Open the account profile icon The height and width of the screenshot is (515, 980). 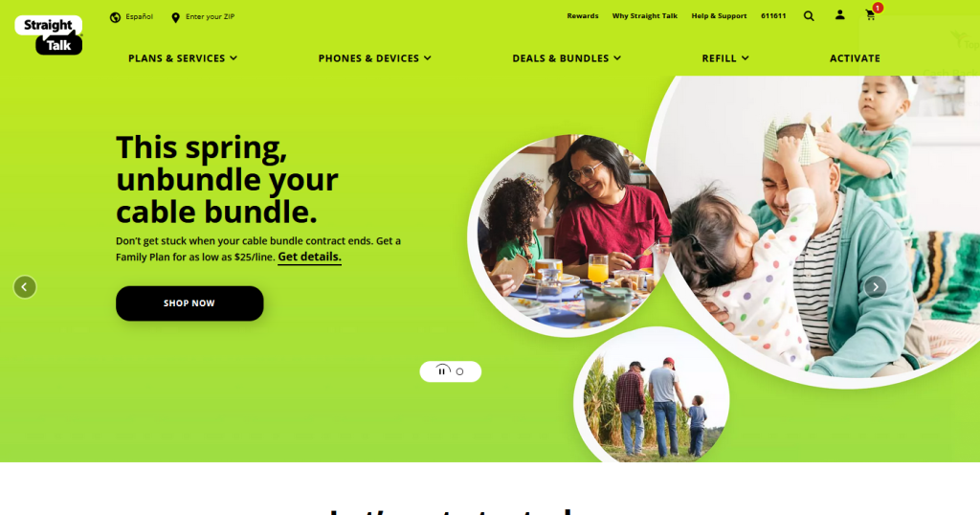coord(840,15)
